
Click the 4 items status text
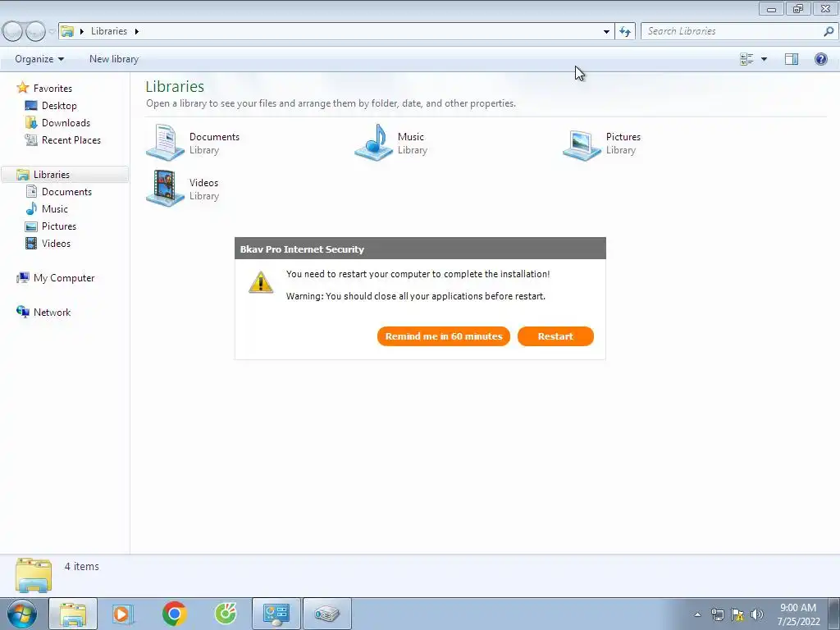coord(82,566)
